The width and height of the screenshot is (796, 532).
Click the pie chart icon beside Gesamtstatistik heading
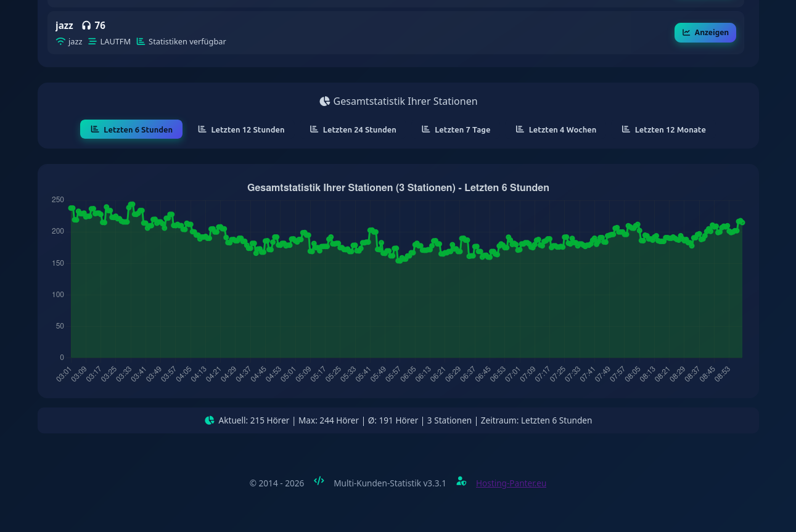(325, 101)
